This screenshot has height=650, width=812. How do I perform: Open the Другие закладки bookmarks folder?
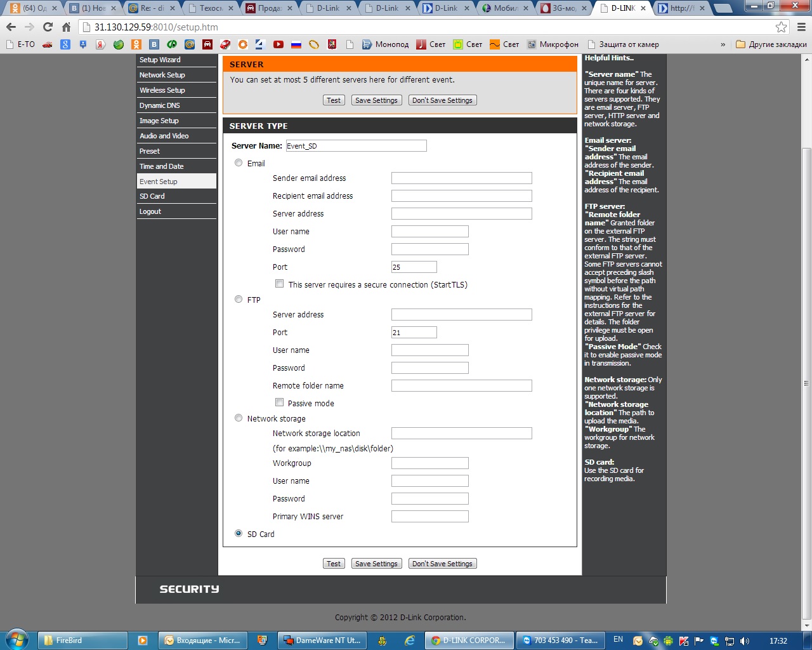[x=771, y=44]
